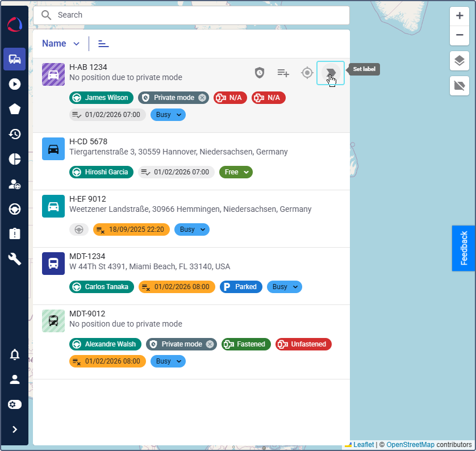The image size is (476, 451).
Task: Click the add order list icon for H-AB 1234
Action: [x=283, y=73]
